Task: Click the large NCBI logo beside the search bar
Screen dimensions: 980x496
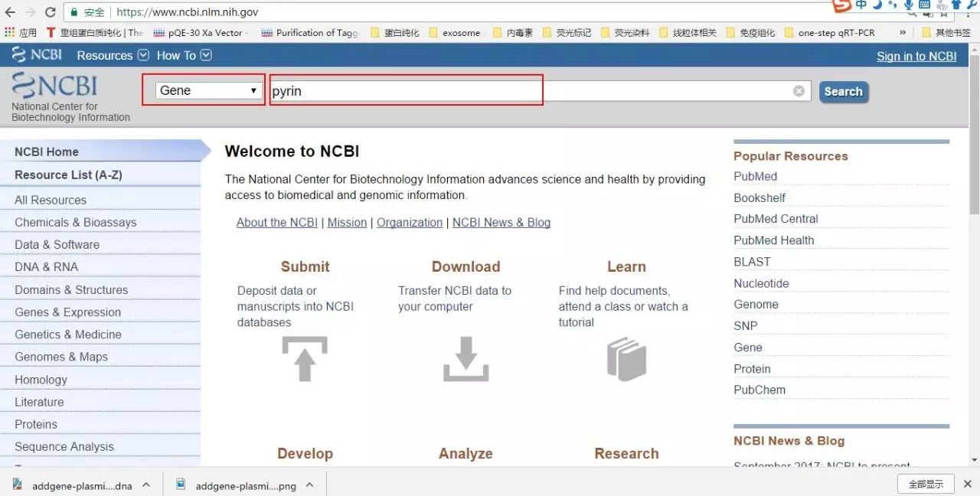Action: [x=54, y=86]
